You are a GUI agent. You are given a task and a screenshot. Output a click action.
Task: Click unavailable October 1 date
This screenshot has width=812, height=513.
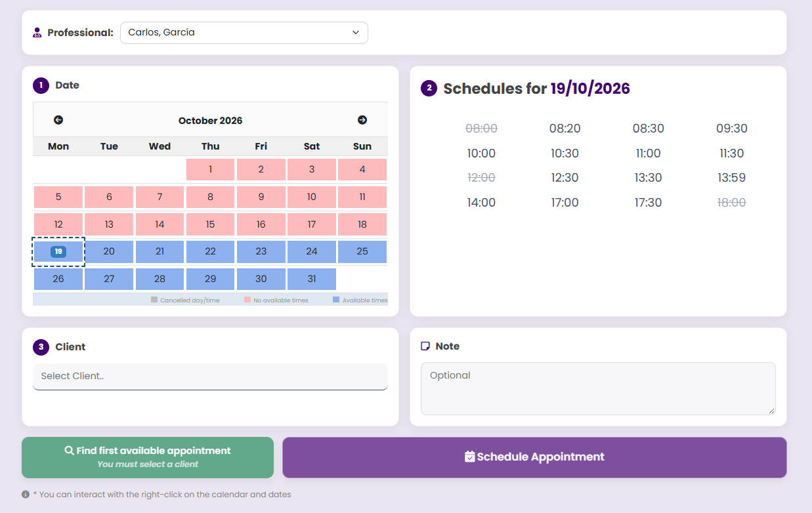(210, 170)
